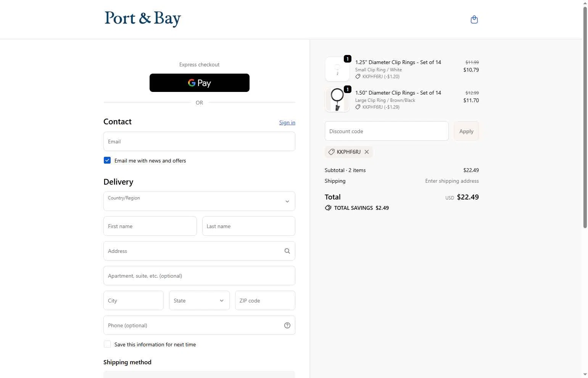Apply the discount code button
Screen dimensions: 588x378
(x=466, y=131)
